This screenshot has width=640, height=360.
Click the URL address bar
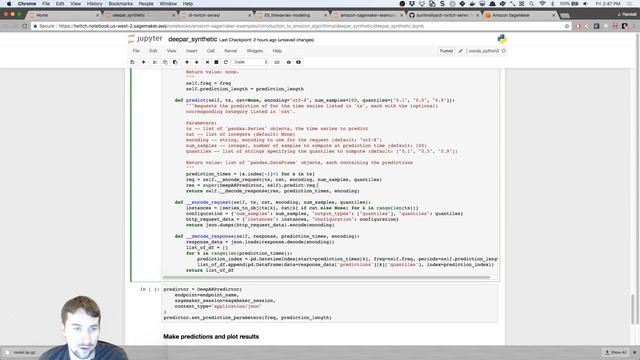[x=302, y=26]
